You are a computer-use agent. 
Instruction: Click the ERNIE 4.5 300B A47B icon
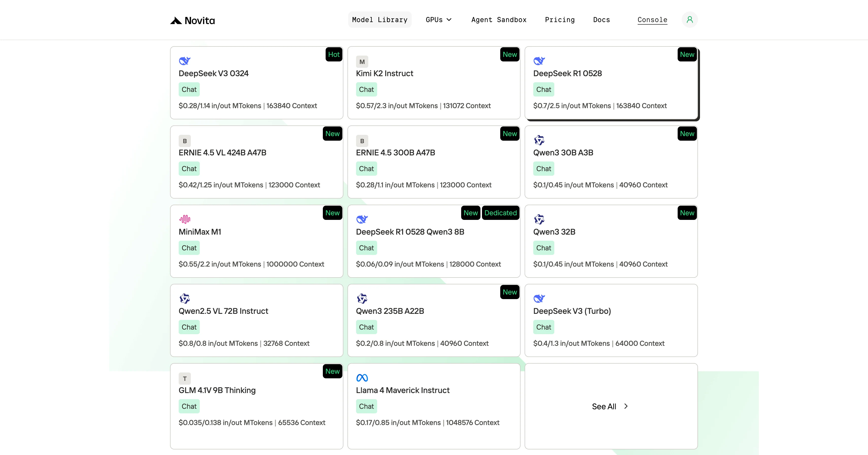click(362, 141)
